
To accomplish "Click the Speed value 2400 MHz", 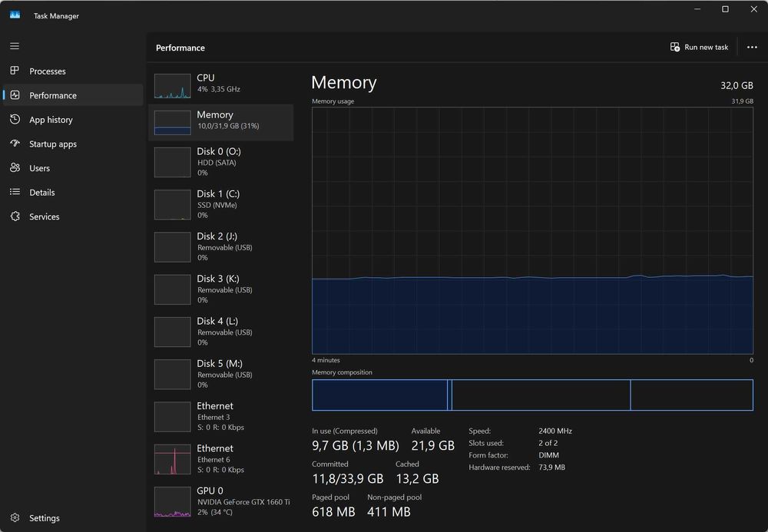I will [555, 431].
